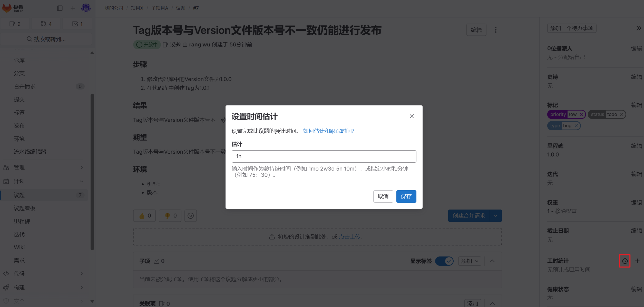The height and width of the screenshot is (307, 644).
Task: Click the estimate input field showing 1h
Action: (324, 156)
